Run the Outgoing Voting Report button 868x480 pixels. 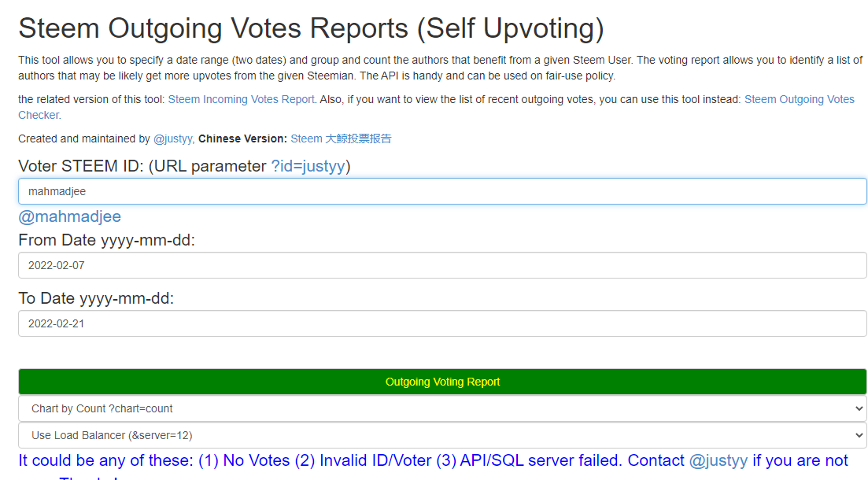[442, 382]
